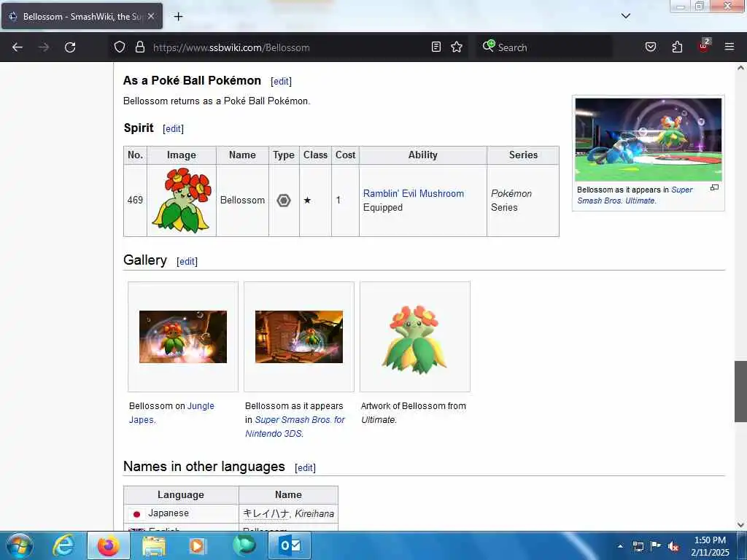Edit Names in other languages section
This screenshot has height=560, width=747.
coord(305,467)
